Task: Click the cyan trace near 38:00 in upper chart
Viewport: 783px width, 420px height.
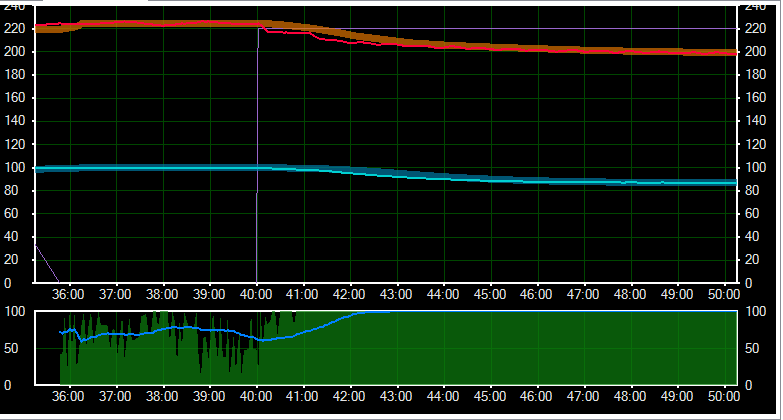Action: [162, 167]
